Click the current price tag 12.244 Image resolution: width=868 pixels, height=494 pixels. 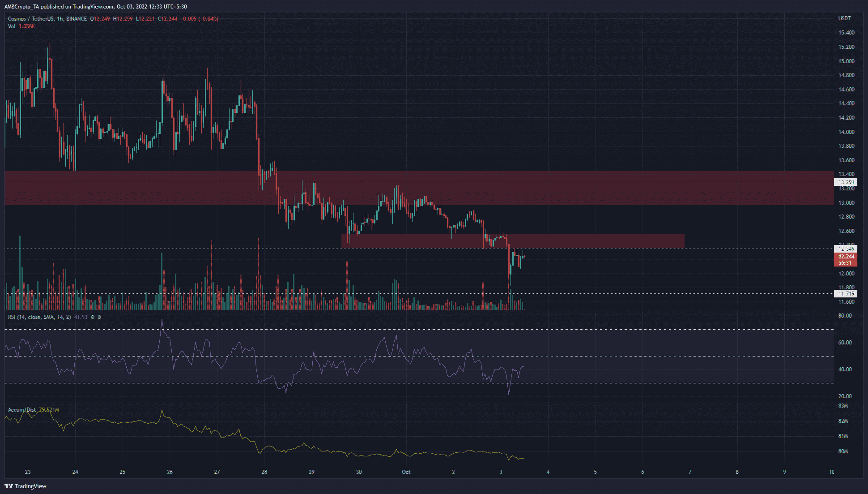click(846, 257)
